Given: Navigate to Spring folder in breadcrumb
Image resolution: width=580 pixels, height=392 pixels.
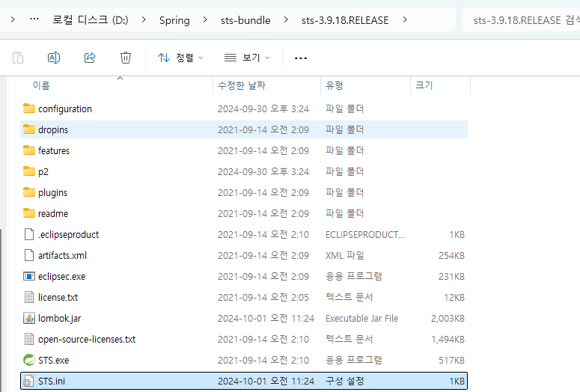Looking at the screenshot, I should point(174,20).
